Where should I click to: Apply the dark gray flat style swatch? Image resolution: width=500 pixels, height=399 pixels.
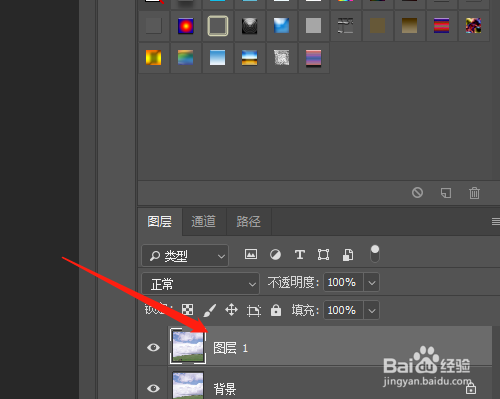point(154,26)
